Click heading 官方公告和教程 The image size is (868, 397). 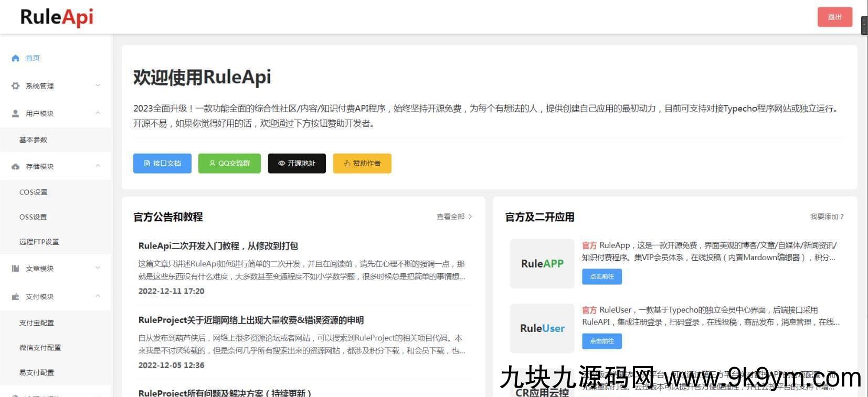168,217
